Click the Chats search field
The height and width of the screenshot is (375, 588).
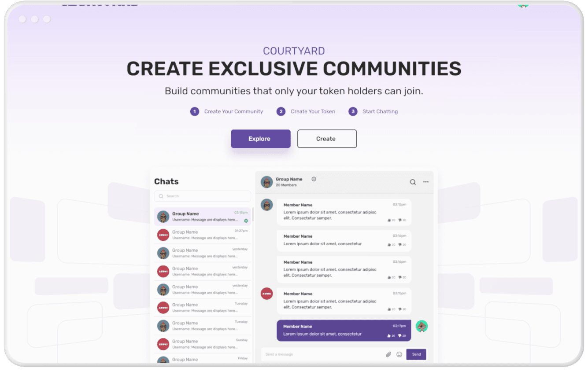(x=203, y=196)
